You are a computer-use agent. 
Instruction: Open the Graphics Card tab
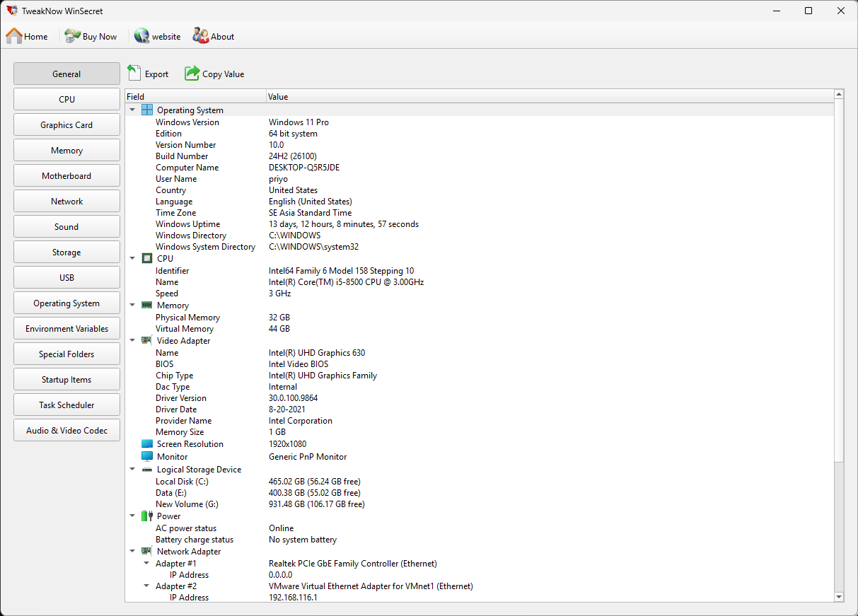[x=66, y=124]
